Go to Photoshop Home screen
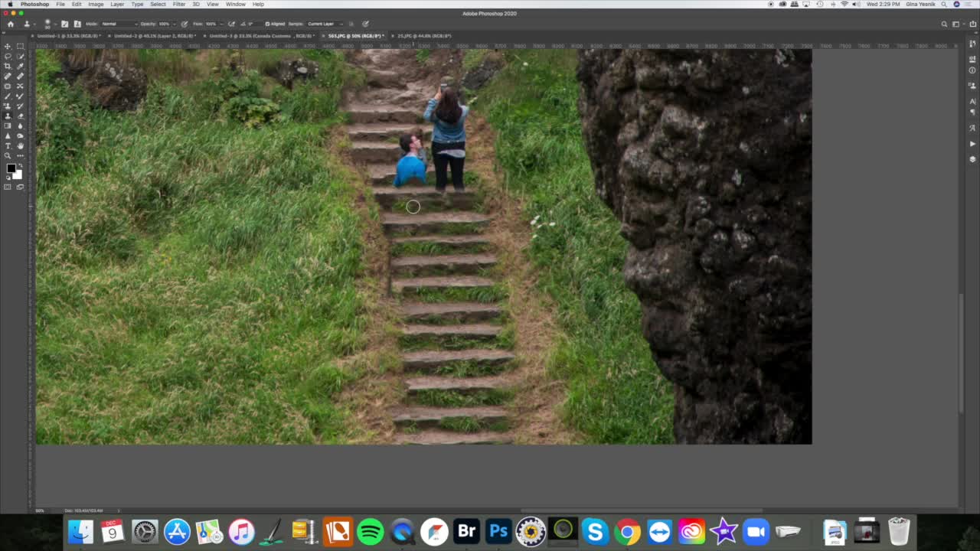The image size is (980, 551). [x=11, y=24]
